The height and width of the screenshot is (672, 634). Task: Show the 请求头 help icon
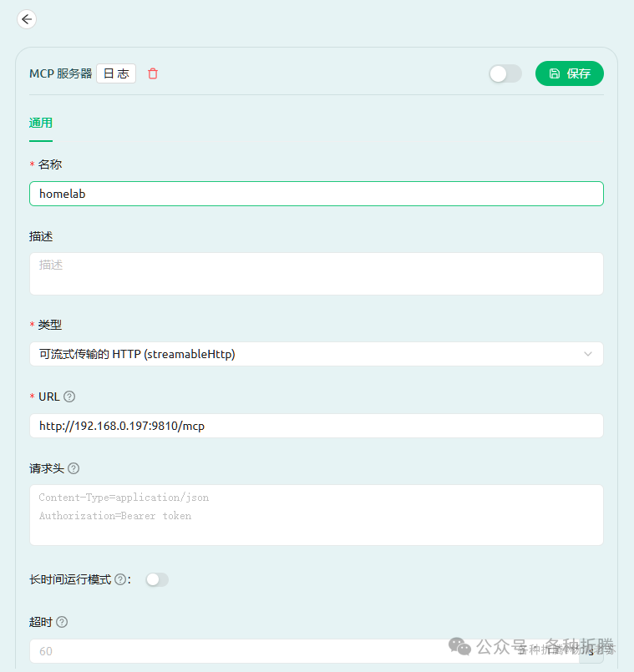click(x=74, y=468)
